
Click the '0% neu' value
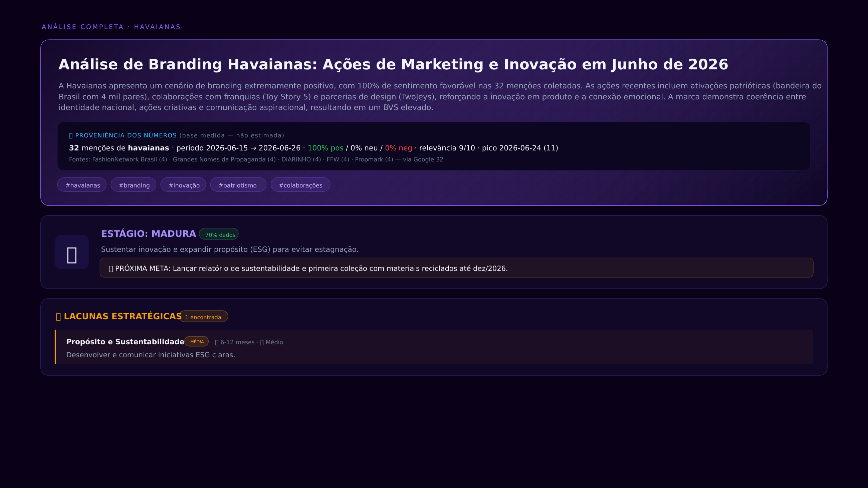(364, 148)
